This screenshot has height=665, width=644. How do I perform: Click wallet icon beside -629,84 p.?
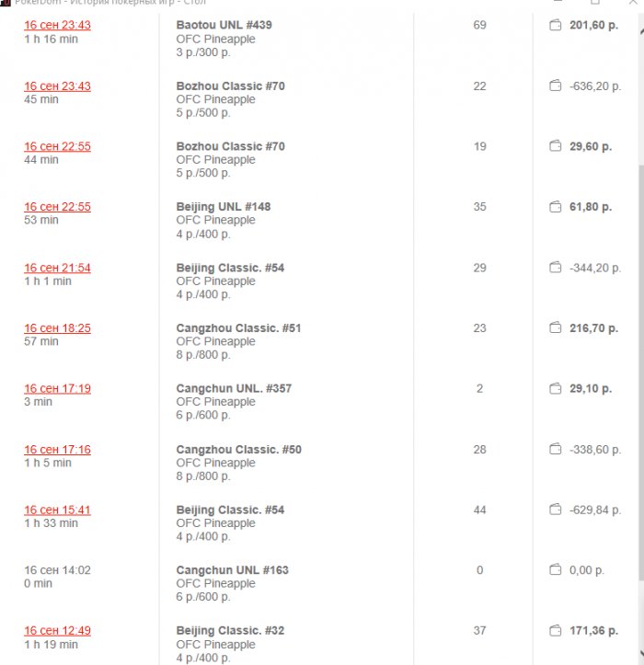point(555,510)
